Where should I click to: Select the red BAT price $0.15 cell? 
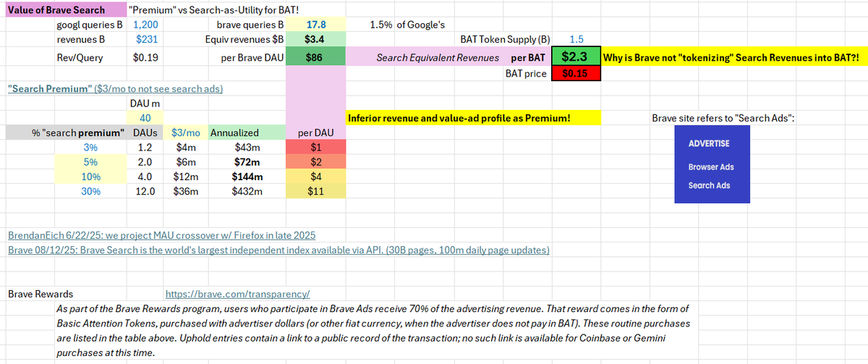(x=575, y=74)
